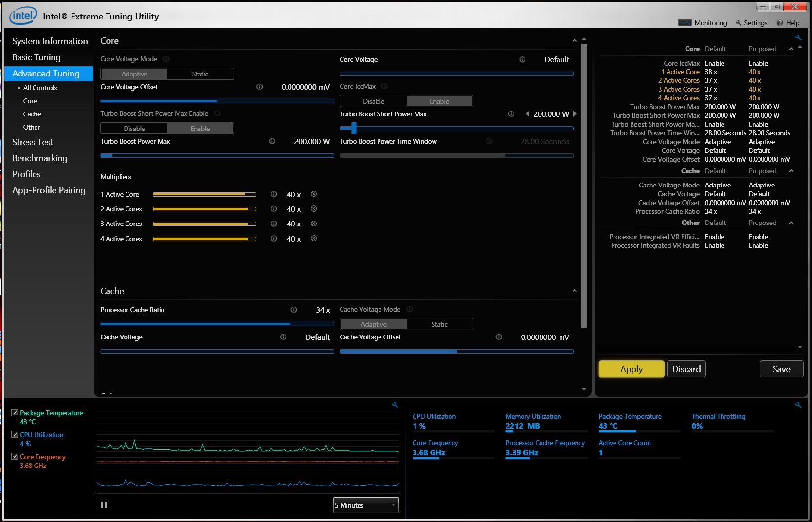Click scroll-down arrow of the tuning pane
The width and height of the screenshot is (812, 522).
tap(584, 389)
